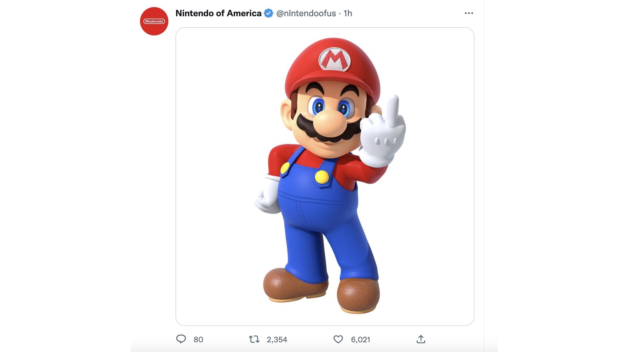Screen dimensions: 644x352
Task: Click Mario's blue overalls
Action: coord(319,213)
